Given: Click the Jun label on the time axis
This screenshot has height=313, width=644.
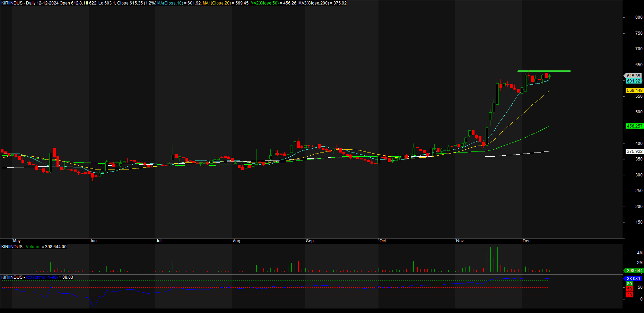Looking at the screenshot, I should pos(93,241).
